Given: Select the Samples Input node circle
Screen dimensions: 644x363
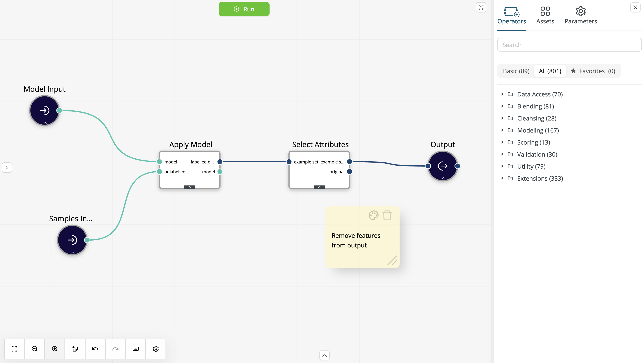Looking at the screenshot, I should tap(72, 240).
